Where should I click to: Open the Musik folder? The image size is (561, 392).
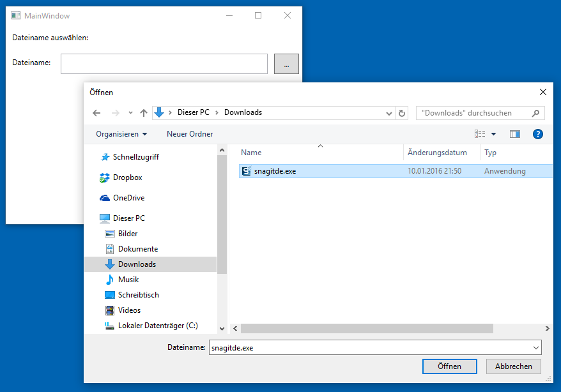coord(128,280)
